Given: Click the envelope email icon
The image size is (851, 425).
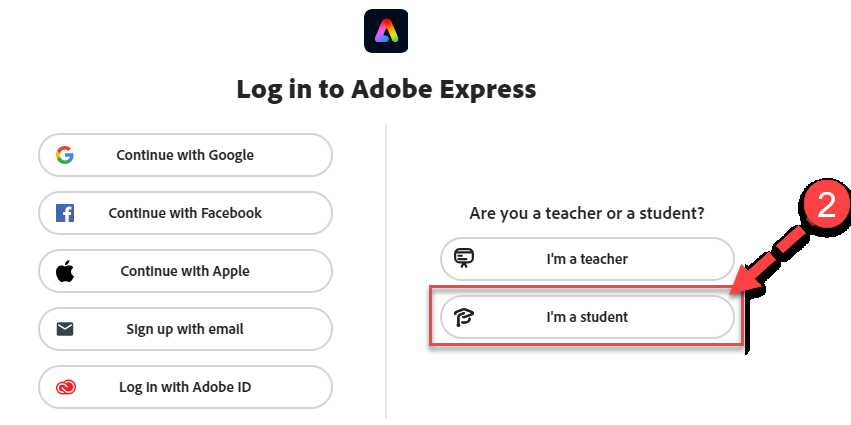Looking at the screenshot, I should 65,329.
